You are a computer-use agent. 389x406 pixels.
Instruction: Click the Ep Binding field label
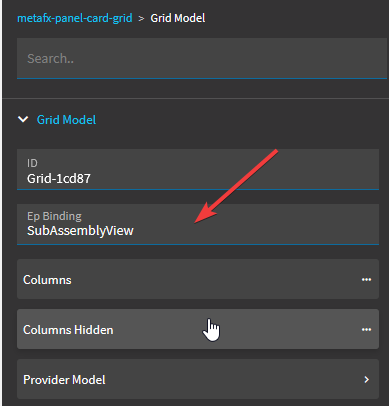[x=54, y=216]
